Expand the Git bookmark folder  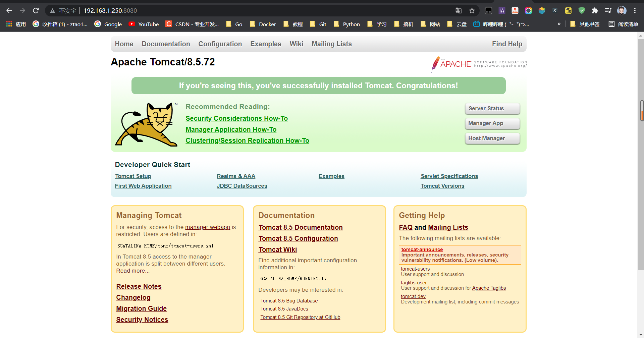[318, 24]
